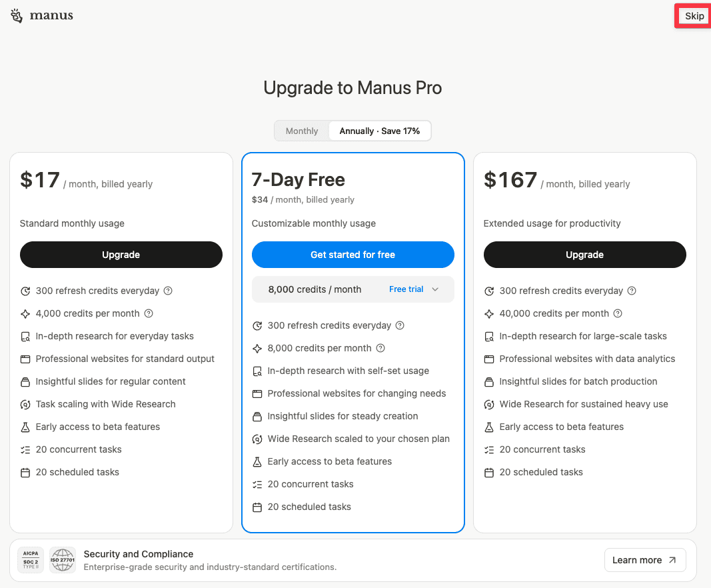The width and height of the screenshot is (711, 588).
Task: Expand the 8,000 credits / month dropdown
Action: click(353, 289)
